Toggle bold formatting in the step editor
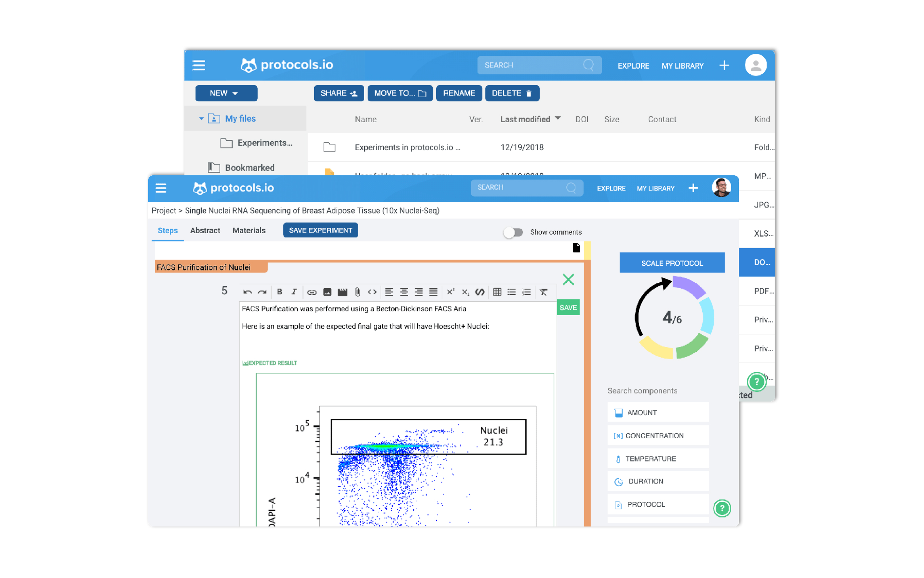Screen dimensions: 924x578 pyautogui.click(x=280, y=292)
